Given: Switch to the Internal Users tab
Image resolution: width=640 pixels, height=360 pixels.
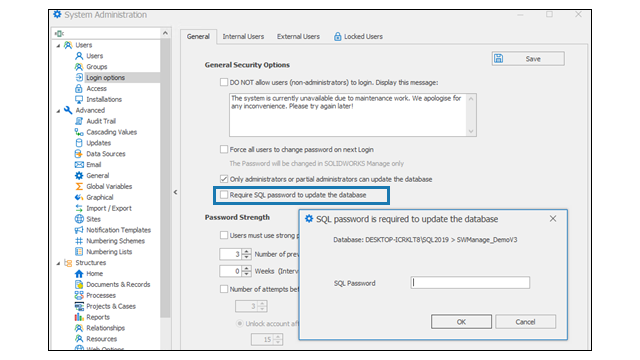Looking at the screenshot, I should coord(243,37).
